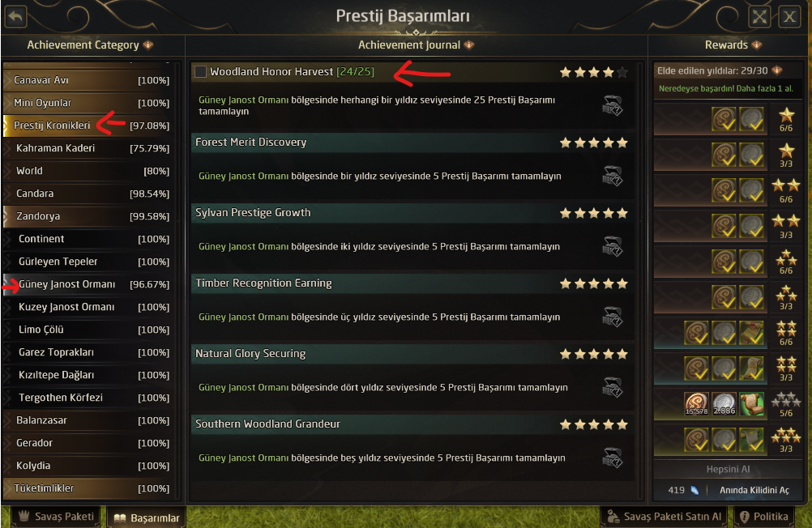Click the expand fullscreen arrows icon
This screenshot has height=528, width=812.
(759, 16)
